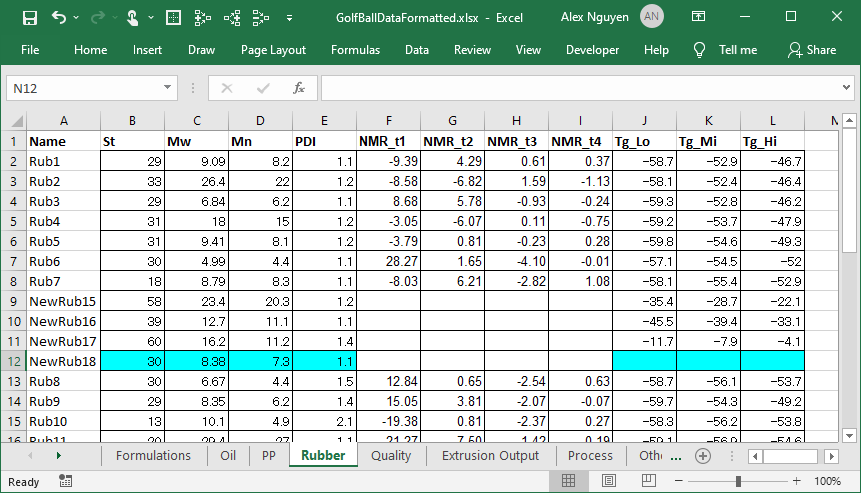Select Normal view in status bar

[x=568, y=481]
